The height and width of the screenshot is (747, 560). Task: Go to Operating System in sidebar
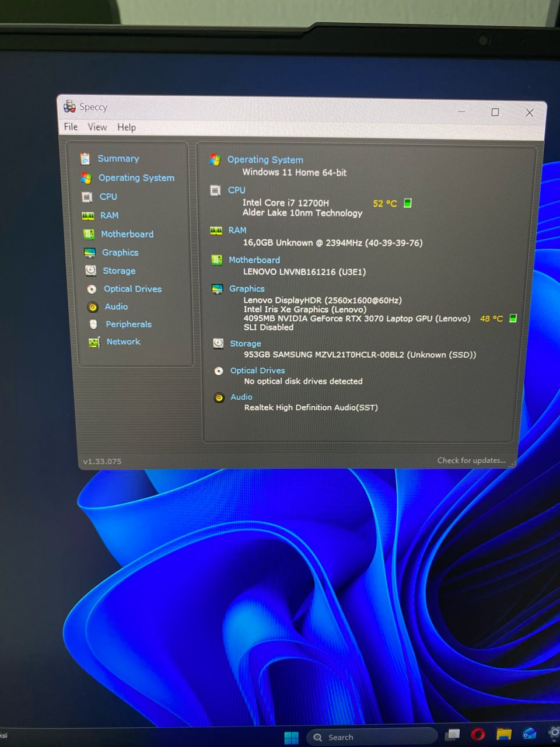point(136,178)
